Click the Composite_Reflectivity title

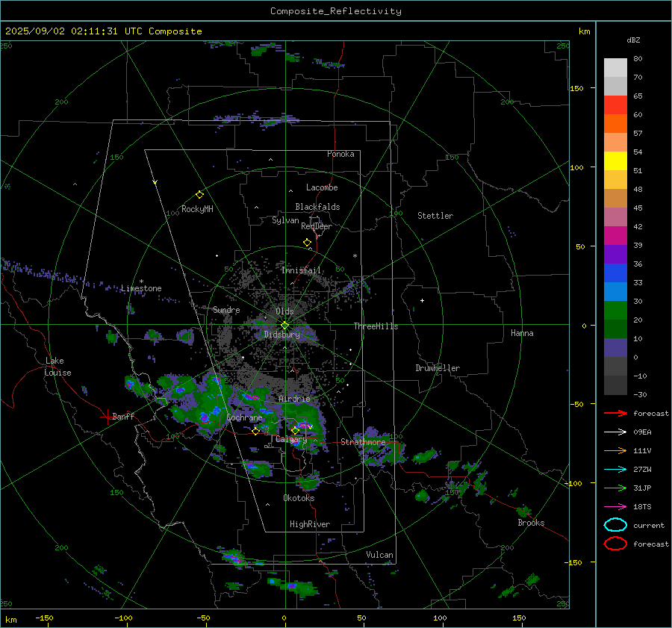[336, 11]
